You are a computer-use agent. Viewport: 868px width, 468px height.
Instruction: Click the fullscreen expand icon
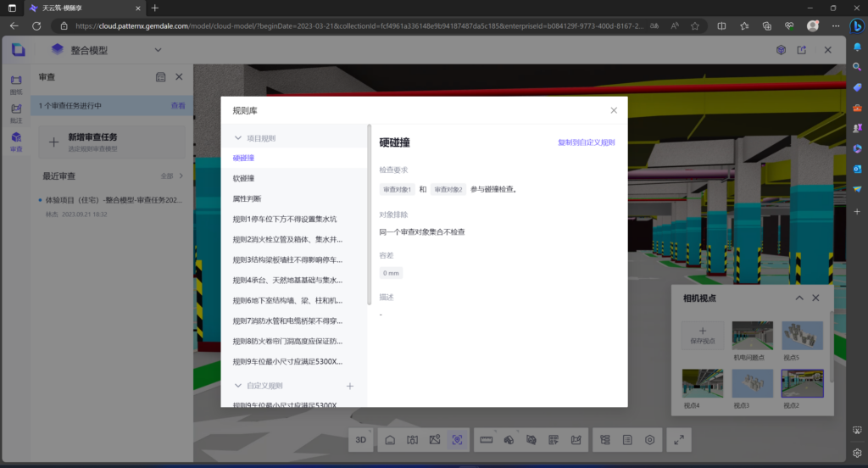[x=679, y=440]
